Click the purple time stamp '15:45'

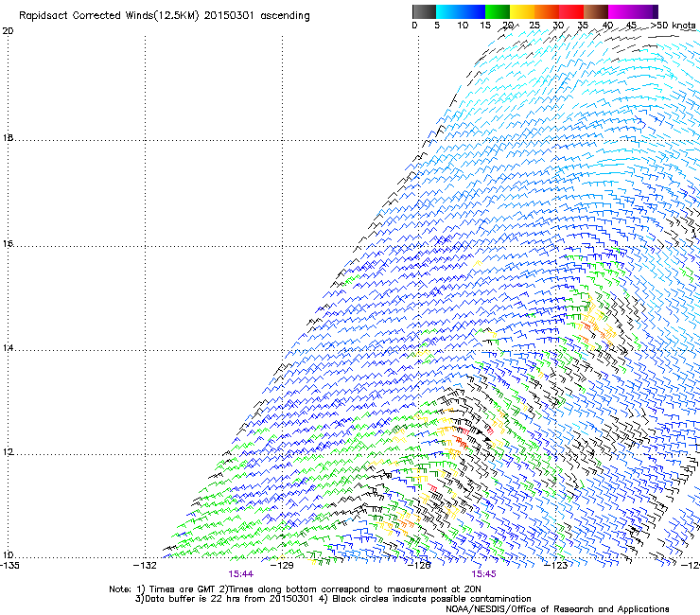[483, 574]
